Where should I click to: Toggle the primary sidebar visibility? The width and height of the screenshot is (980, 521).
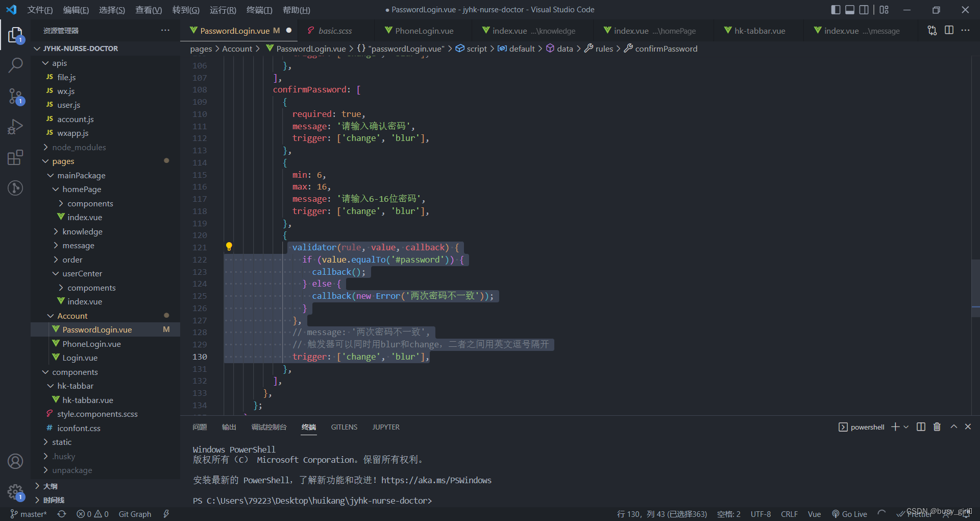click(x=836, y=9)
